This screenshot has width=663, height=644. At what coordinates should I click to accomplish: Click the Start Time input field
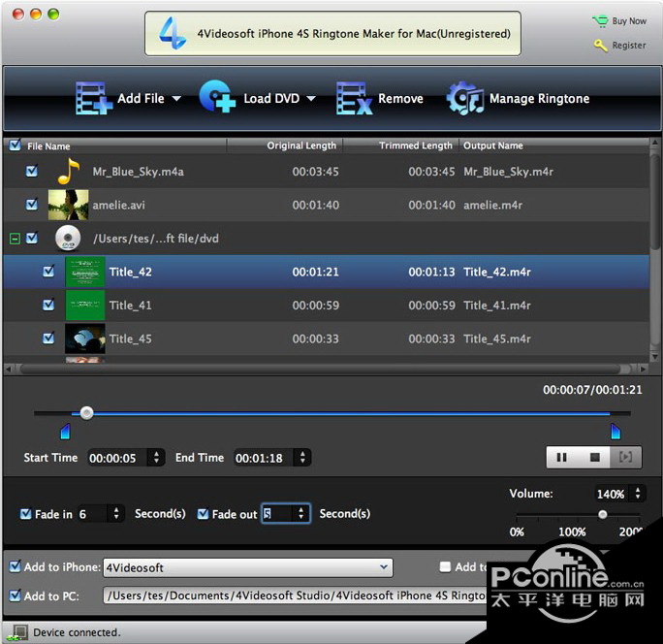(x=118, y=458)
